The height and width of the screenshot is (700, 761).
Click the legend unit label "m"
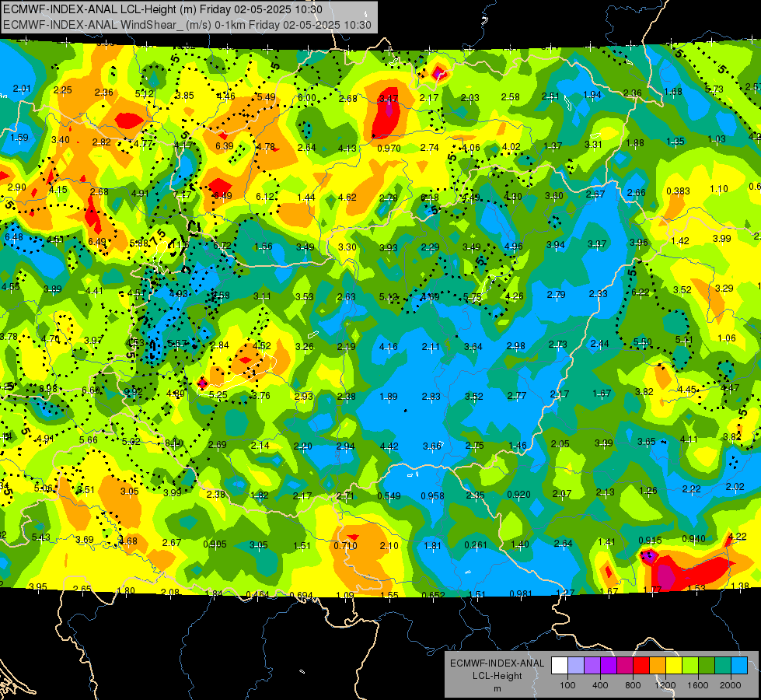point(497,688)
